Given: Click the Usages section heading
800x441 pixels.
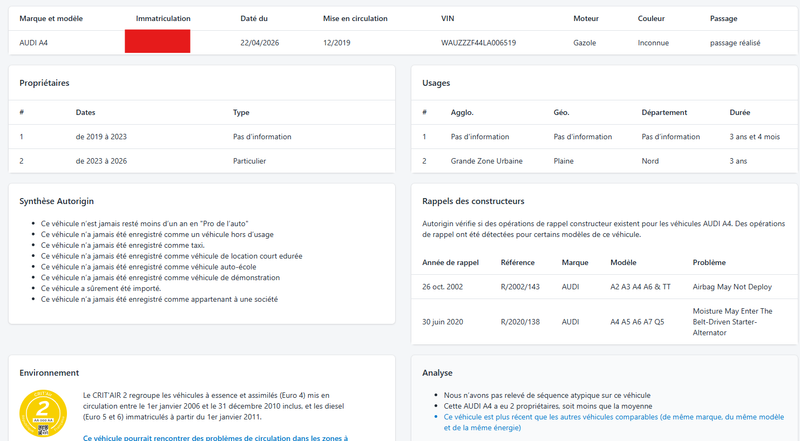Looking at the screenshot, I should tap(436, 83).
